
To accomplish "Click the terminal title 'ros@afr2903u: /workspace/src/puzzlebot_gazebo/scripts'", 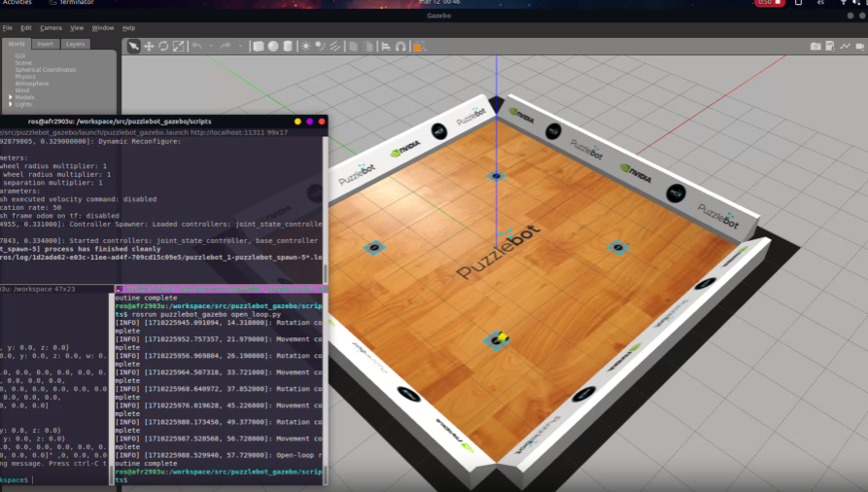I will tap(120, 122).
